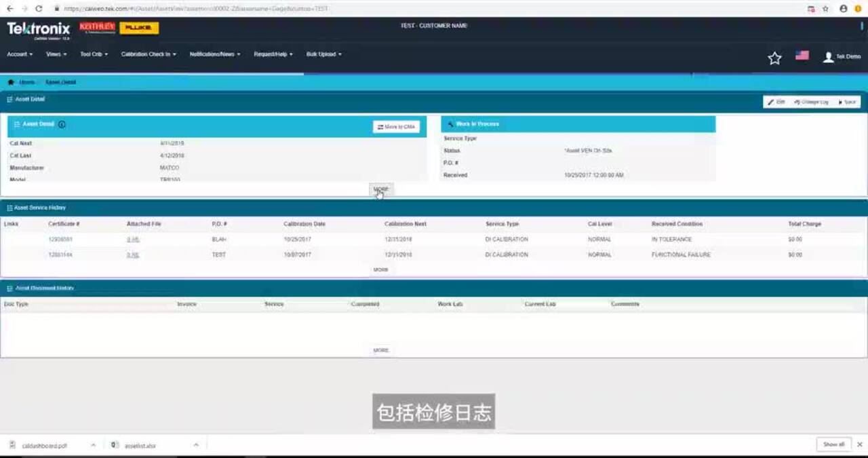Screen dimensions: 868x458
Task: Go back using browser back arrow
Action: tap(9, 9)
